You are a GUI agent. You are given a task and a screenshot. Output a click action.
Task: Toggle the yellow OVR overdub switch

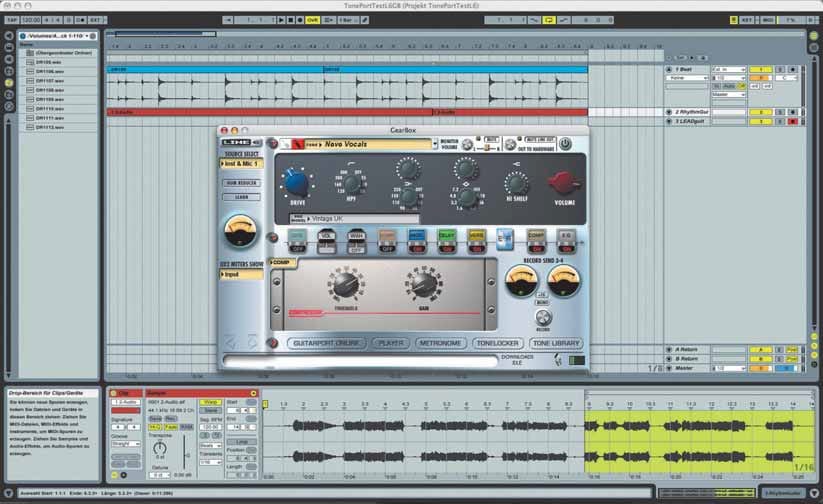[312, 20]
